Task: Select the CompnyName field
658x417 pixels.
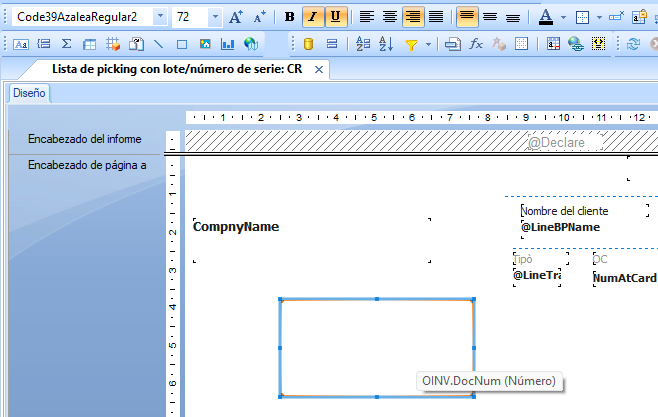Action: click(x=312, y=240)
